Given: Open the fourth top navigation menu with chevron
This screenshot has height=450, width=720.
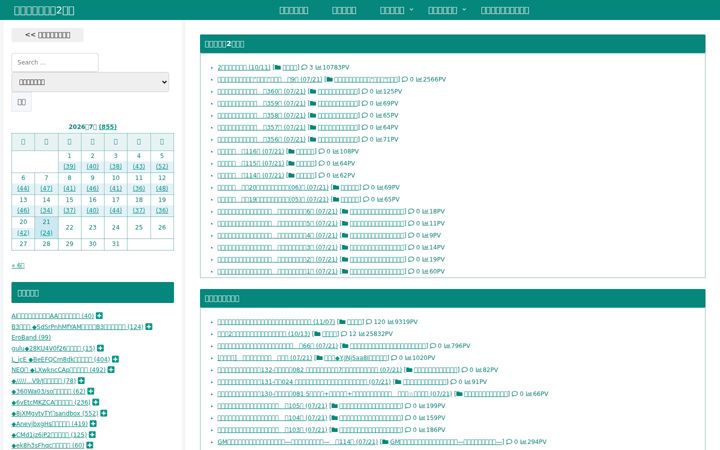Looking at the screenshot, I should tap(447, 10).
